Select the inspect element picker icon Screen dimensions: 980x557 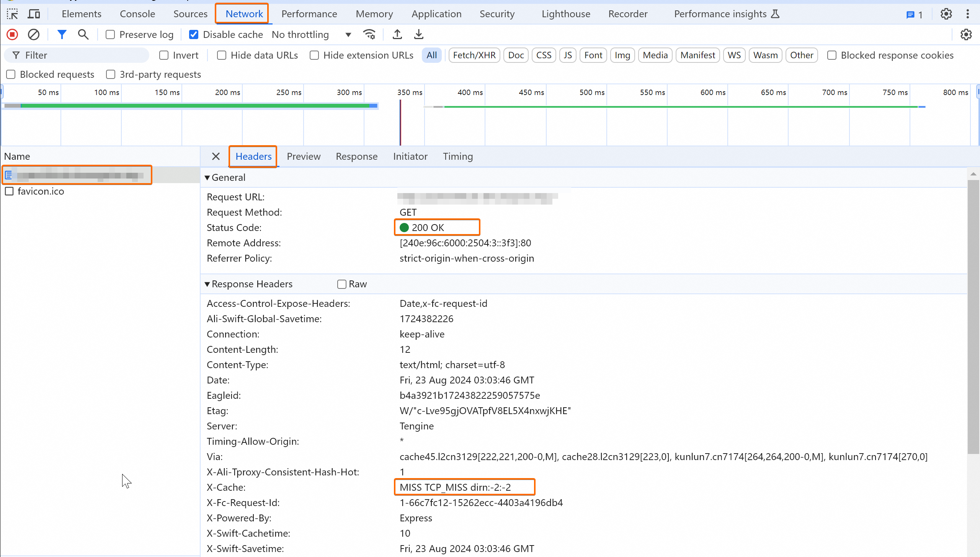coord(12,14)
